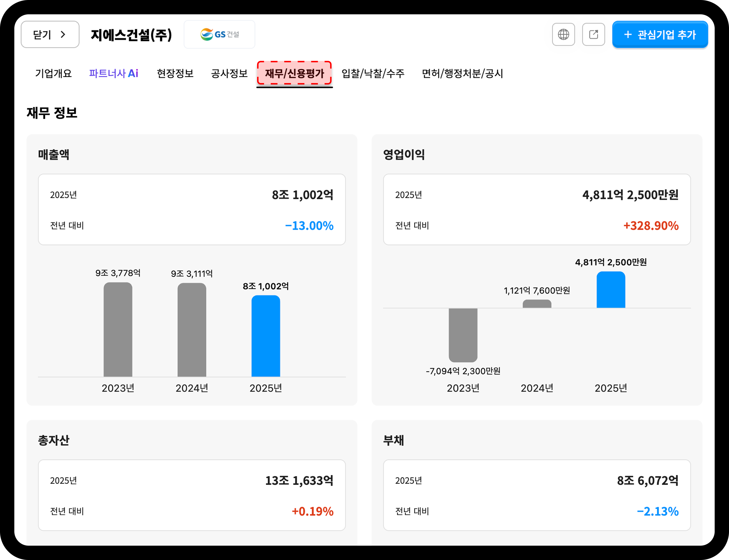Select the 현장정보 tab
This screenshot has height=560, width=729.
[x=175, y=73]
